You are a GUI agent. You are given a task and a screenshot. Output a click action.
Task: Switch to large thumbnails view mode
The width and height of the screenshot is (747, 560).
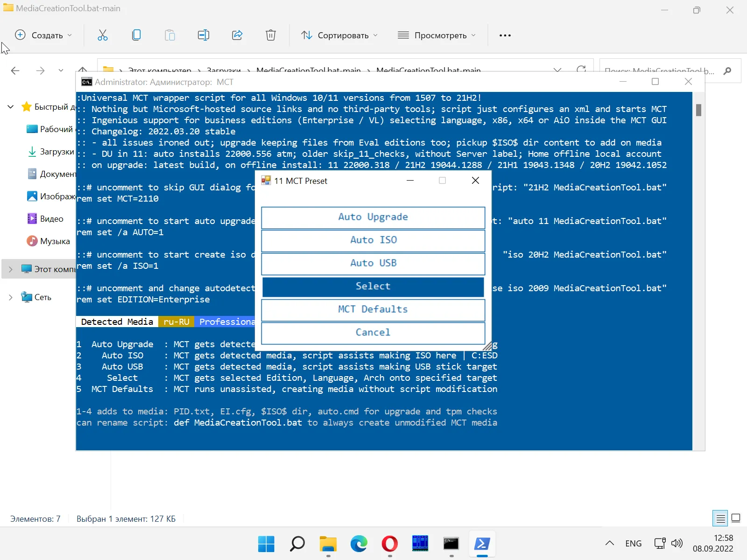(736, 518)
